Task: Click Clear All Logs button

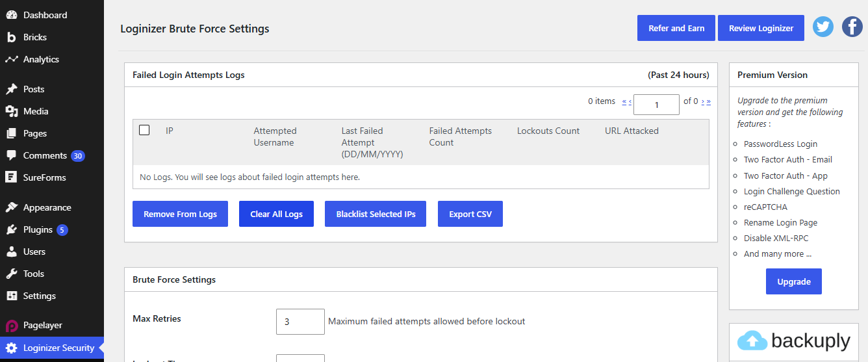Action: [276, 214]
